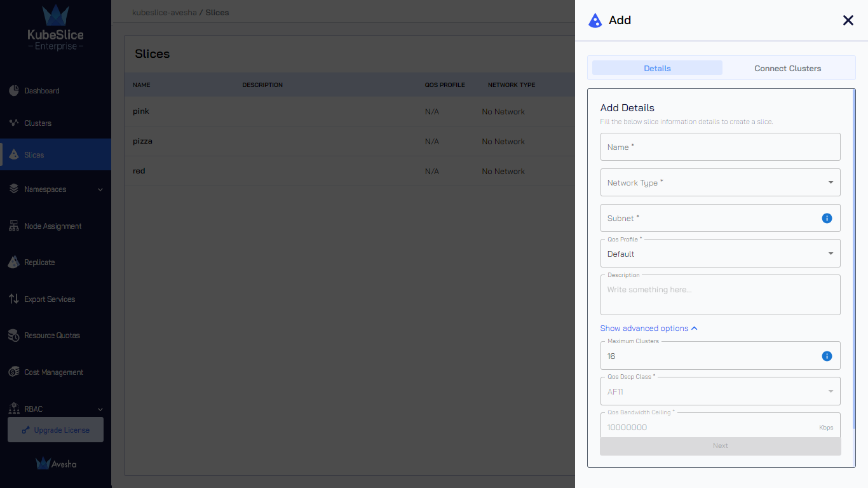Click the Export Services arrows icon
868x488 pixels.
coord(14,299)
